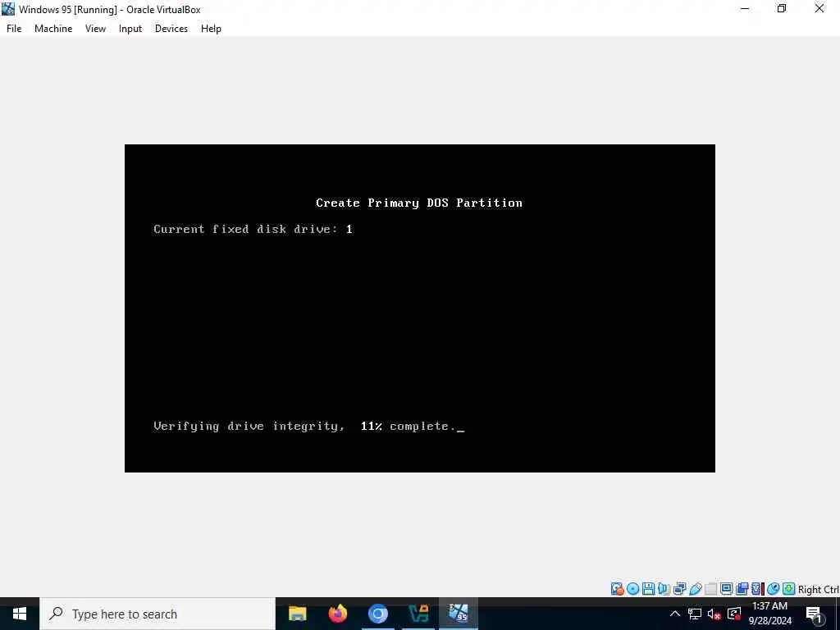Click the mouse integration status icon

[773, 589]
